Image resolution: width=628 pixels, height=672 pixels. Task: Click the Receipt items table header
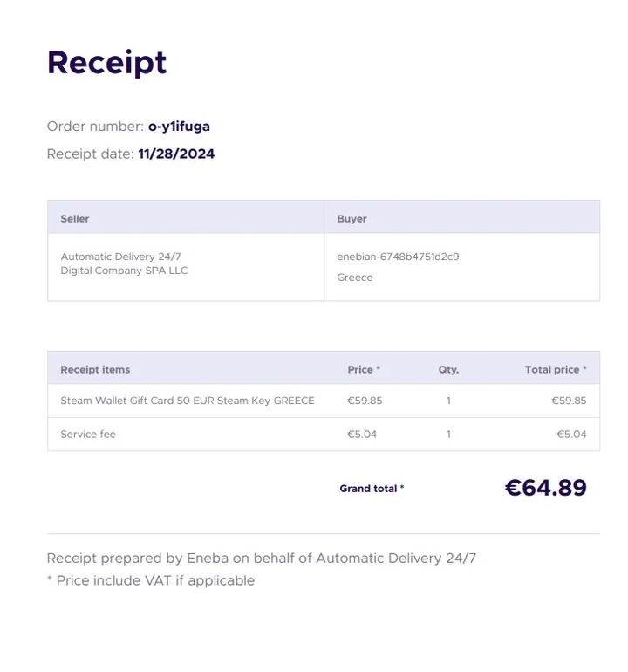tap(95, 370)
